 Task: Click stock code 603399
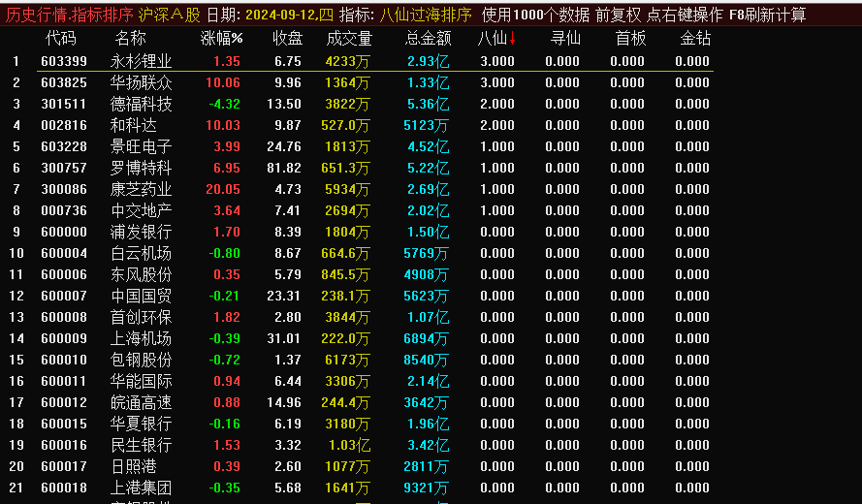[x=64, y=61]
